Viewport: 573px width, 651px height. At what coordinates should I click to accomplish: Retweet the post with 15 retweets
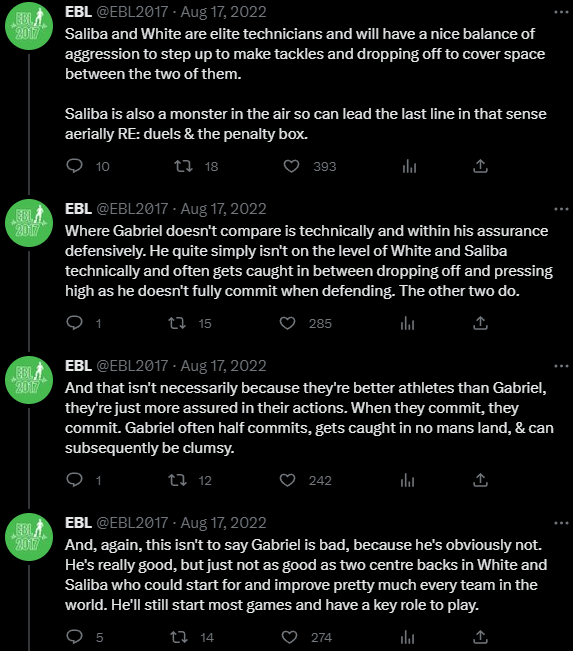[177, 323]
